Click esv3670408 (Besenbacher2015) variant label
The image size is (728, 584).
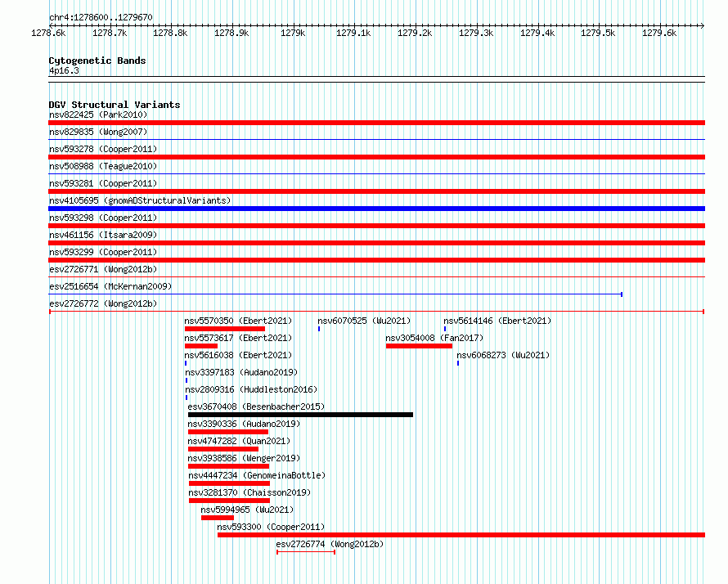pos(256,407)
